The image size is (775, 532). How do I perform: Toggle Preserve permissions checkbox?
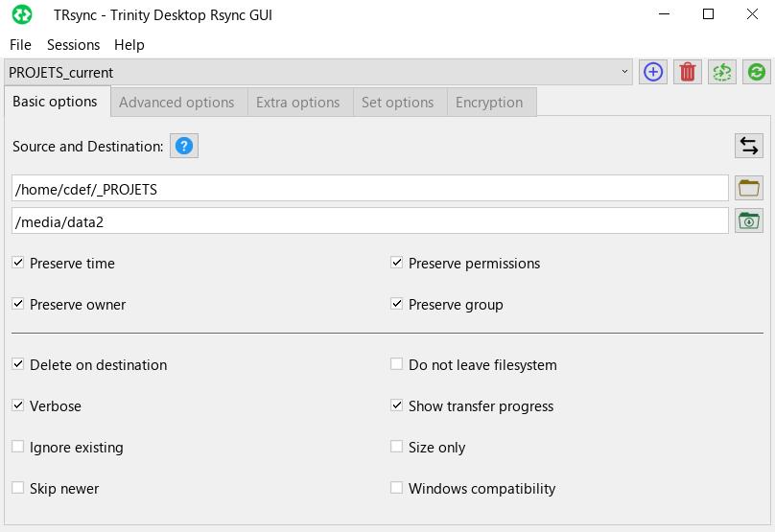pyautogui.click(x=396, y=263)
